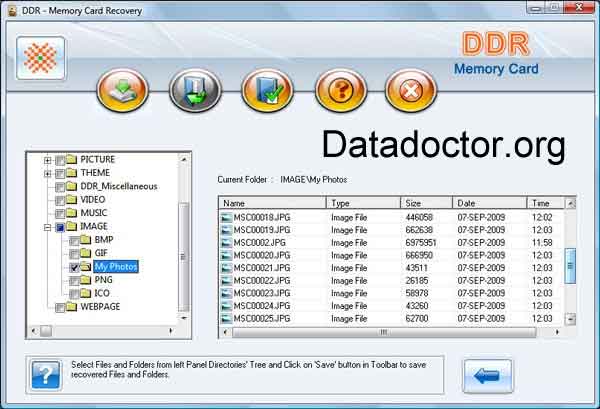
Task: Click the time value 11:58
Action: (542, 243)
